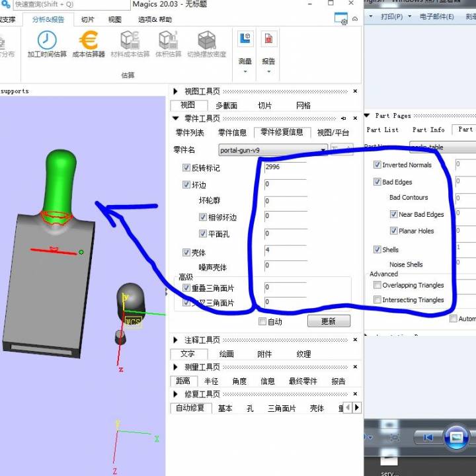Image resolution: width=476 pixels, height=476 pixels.
Task: Click the 体积估算 icon
Action: pos(168,41)
